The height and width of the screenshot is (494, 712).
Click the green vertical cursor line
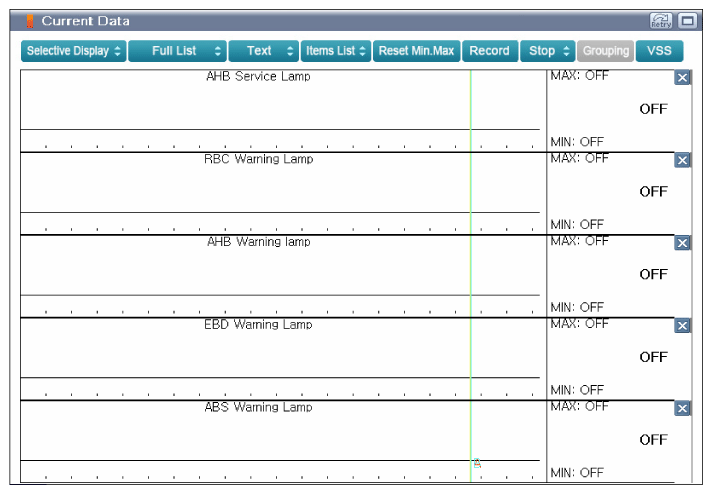pos(470,276)
